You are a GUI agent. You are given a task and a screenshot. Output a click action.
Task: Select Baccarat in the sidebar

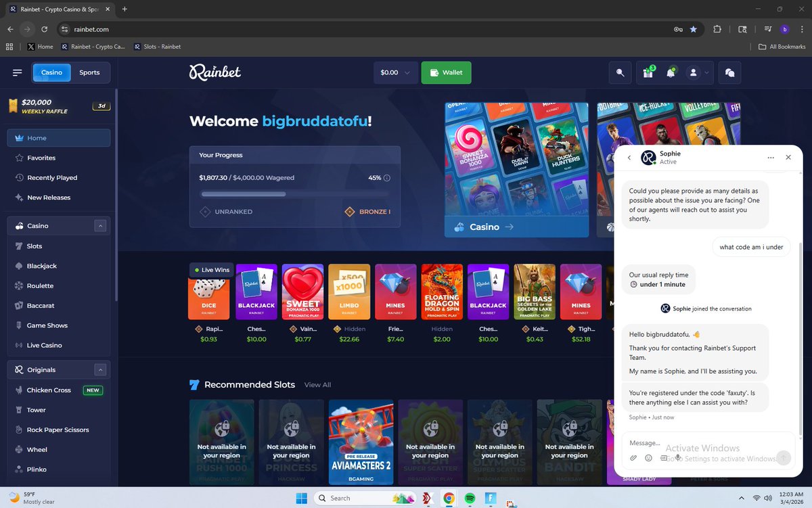click(x=59, y=306)
